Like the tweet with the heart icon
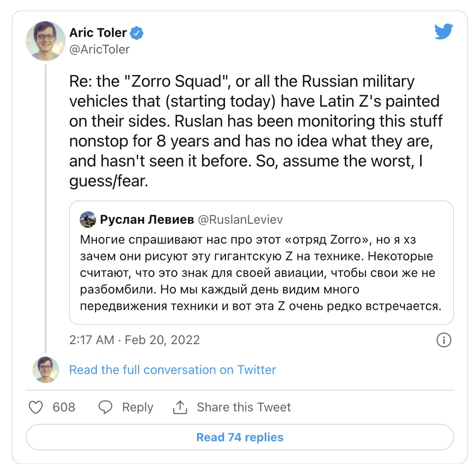 coord(36,407)
